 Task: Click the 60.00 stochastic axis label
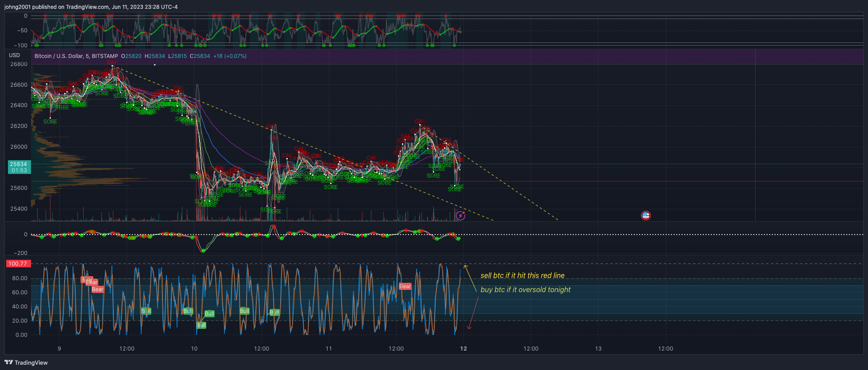click(19, 293)
